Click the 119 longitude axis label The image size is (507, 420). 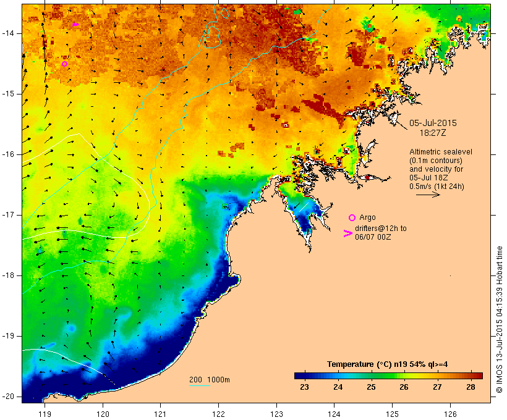[45, 414]
